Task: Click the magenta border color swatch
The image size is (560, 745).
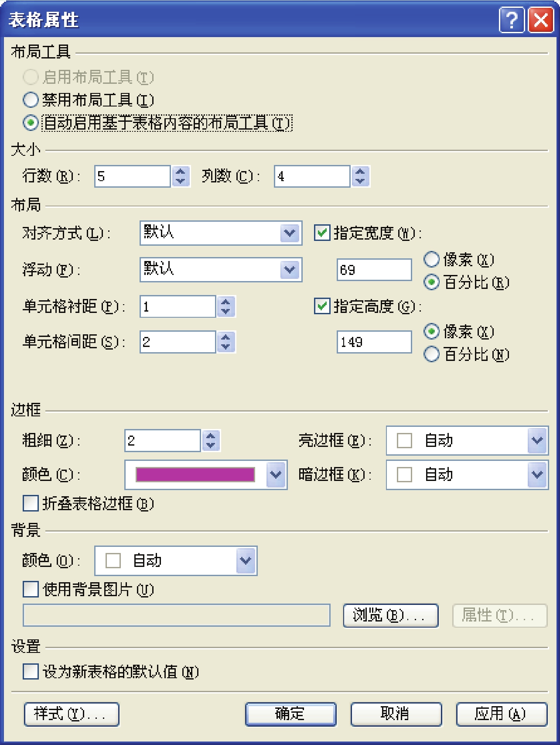Action: click(x=195, y=474)
